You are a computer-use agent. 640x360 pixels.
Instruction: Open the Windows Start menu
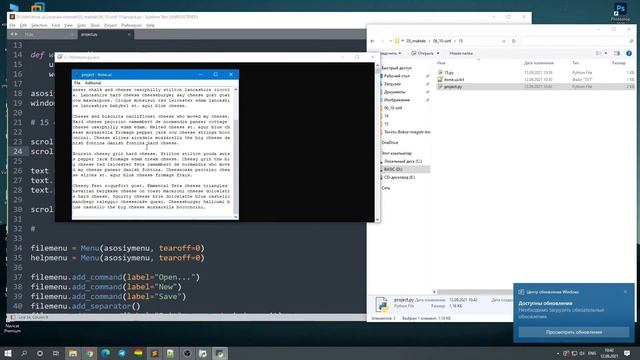[8, 353]
